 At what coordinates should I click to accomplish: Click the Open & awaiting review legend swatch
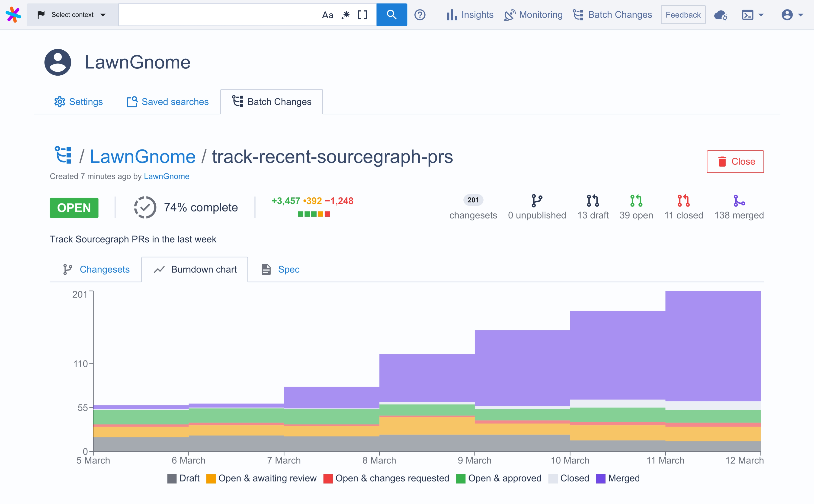[211, 479]
